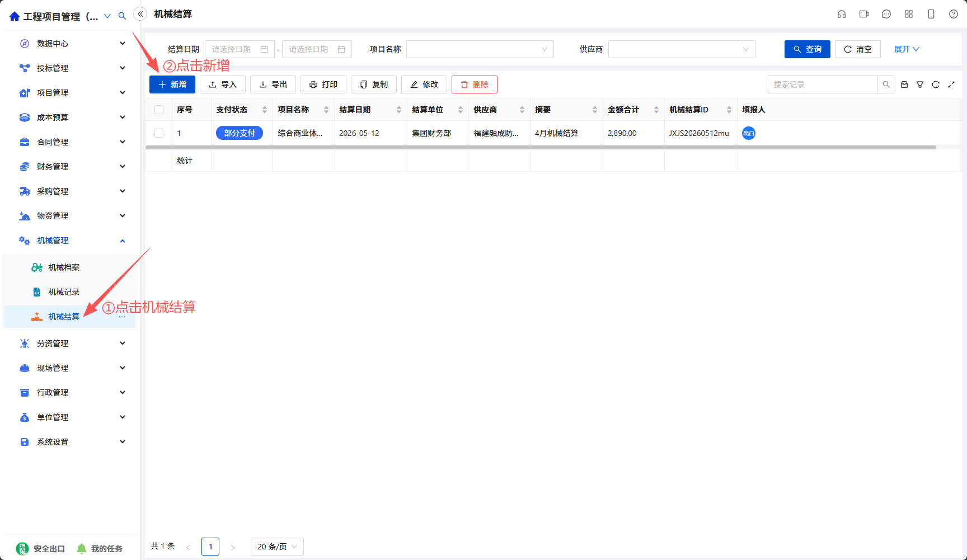The width and height of the screenshot is (967, 560).
Task: Click the headset support icon
Action: pos(842,14)
